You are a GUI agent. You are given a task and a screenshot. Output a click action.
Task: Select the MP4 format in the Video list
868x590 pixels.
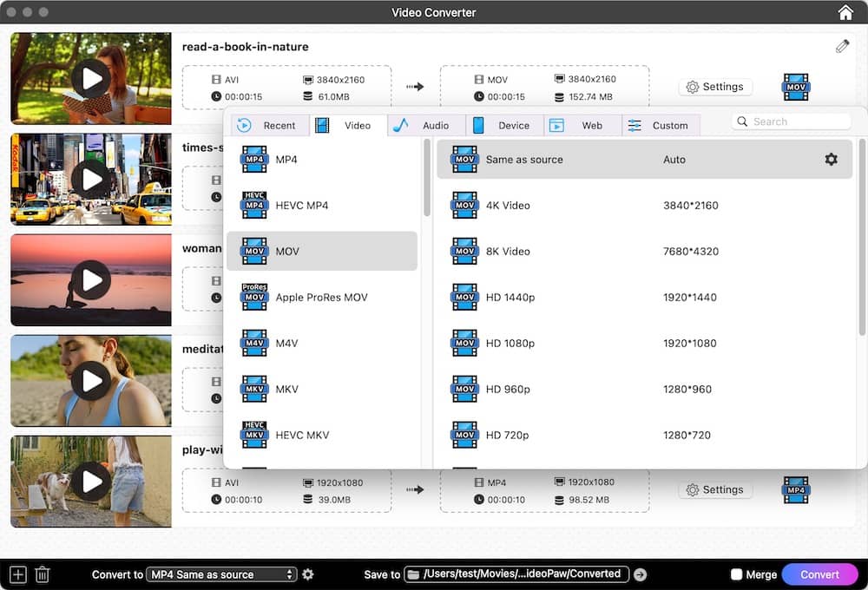coord(286,159)
